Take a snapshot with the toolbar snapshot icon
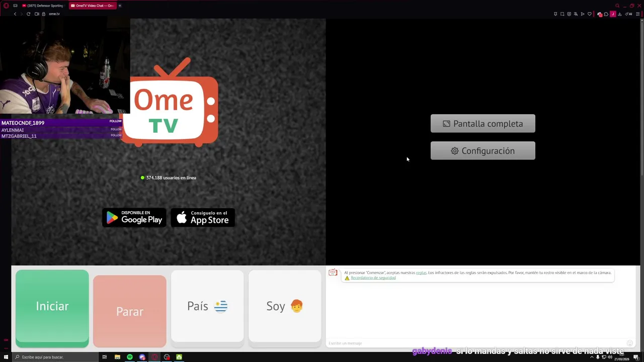 coord(562,14)
